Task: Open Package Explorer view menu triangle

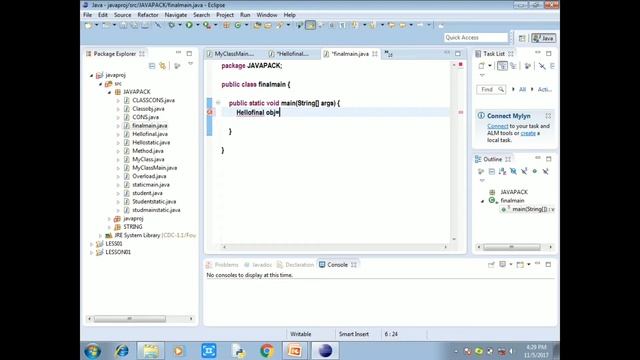Action: click(x=190, y=64)
